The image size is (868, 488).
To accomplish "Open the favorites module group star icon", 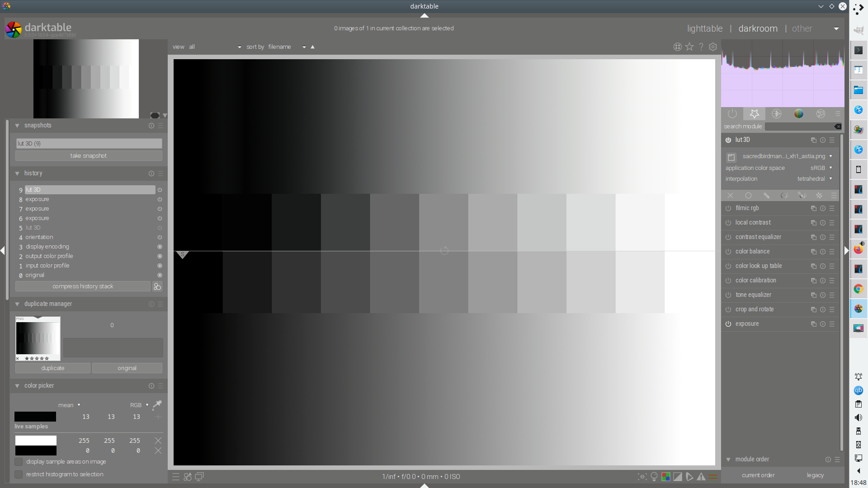I will [x=754, y=114].
